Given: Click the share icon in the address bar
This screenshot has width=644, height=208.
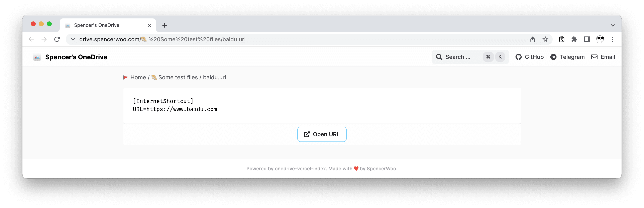Looking at the screenshot, I should 533,39.
